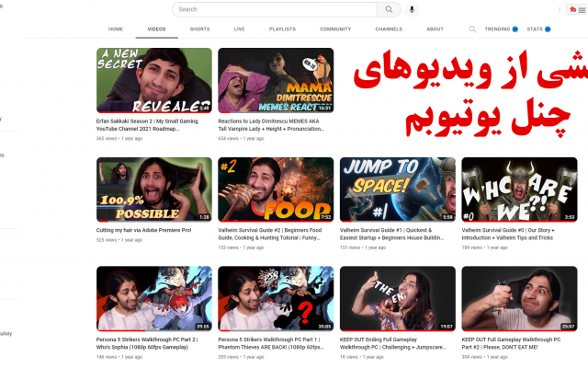The width and height of the screenshot is (588, 368).
Task: Click title 'Reactions to Lady Dimitrescu MEMES'
Action: [x=271, y=125]
